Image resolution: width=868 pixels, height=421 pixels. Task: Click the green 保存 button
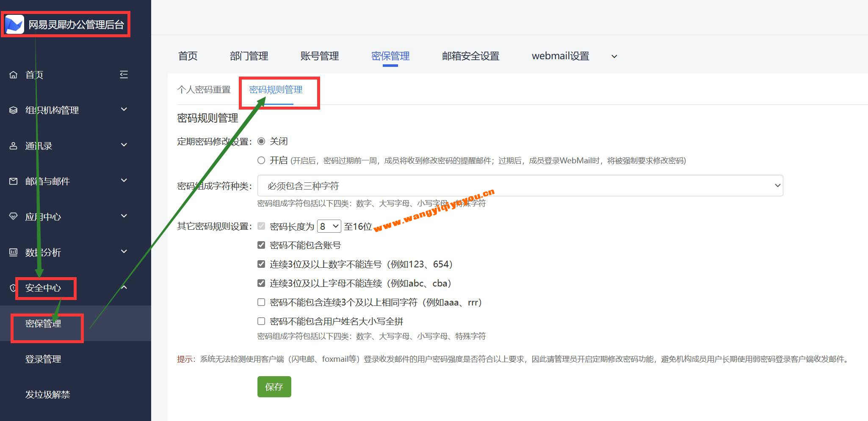pyautogui.click(x=274, y=387)
